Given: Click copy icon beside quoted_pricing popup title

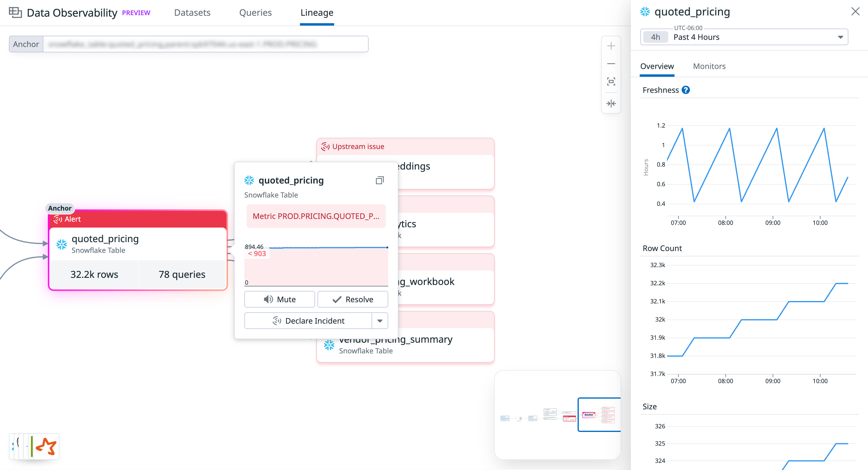Looking at the screenshot, I should tap(380, 180).
